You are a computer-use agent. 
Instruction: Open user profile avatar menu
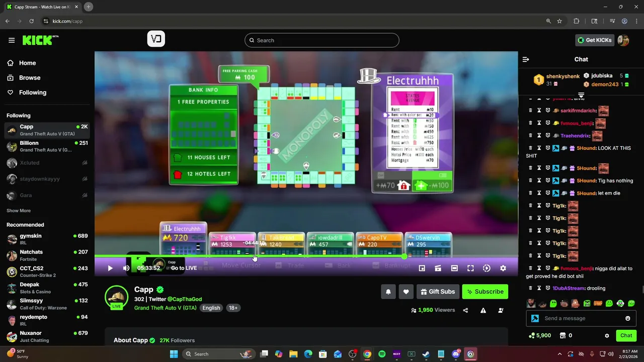click(623, 40)
